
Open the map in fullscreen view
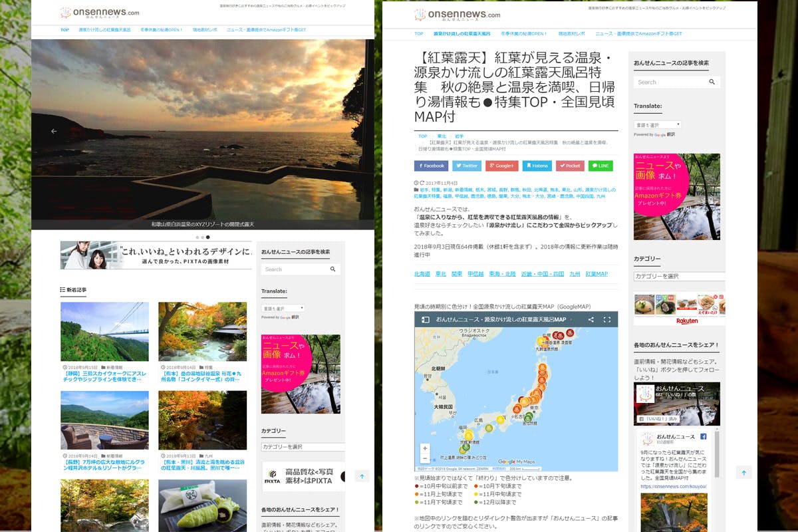pos(606,320)
